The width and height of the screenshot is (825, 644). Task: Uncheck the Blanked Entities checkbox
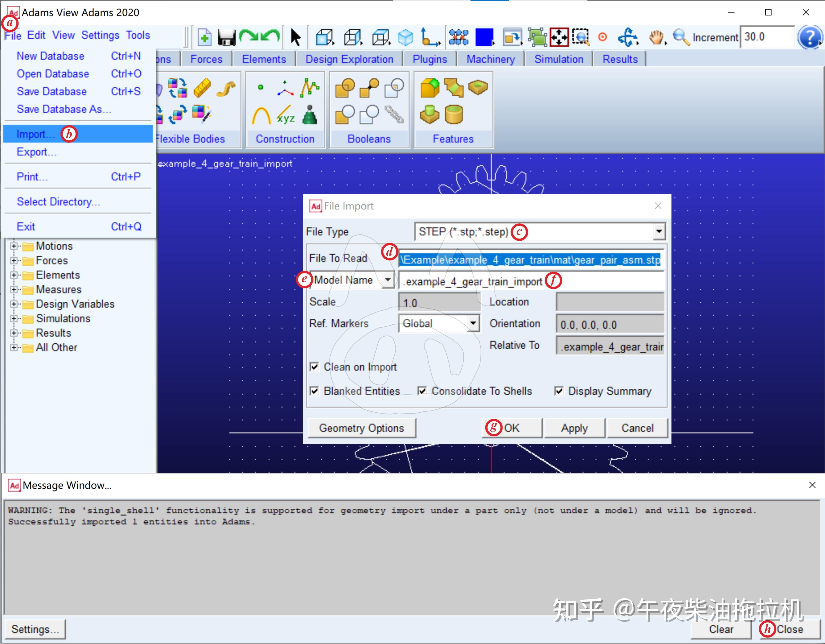[x=314, y=391]
